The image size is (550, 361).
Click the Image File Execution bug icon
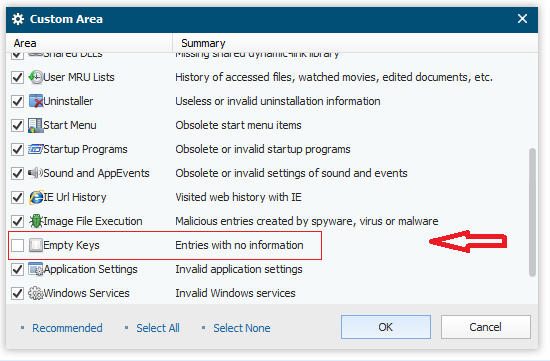pos(35,221)
